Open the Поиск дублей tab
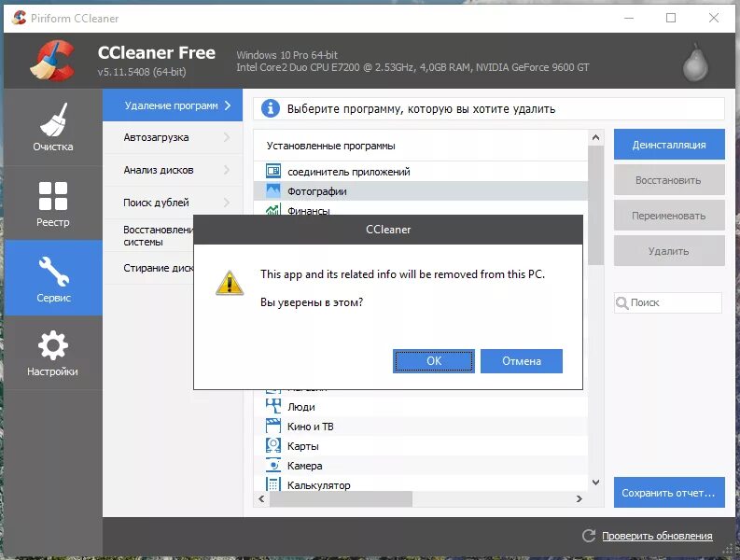Viewport: 740px width, 560px height. pyautogui.click(x=173, y=203)
